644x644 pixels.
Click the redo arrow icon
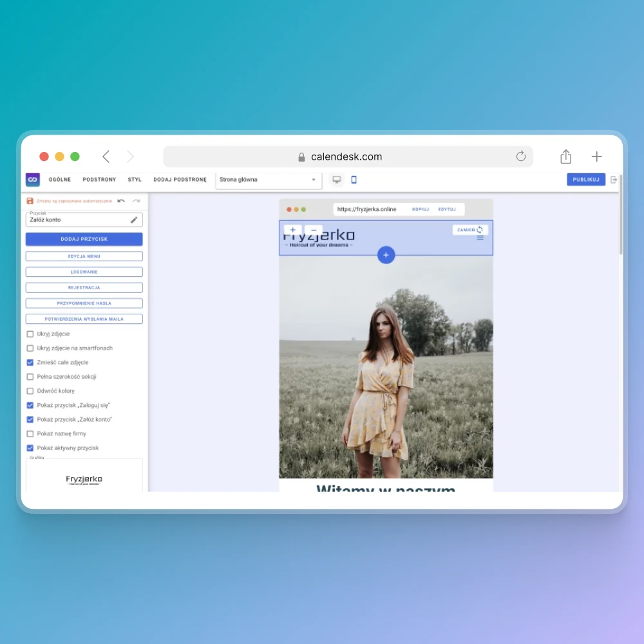pyautogui.click(x=136, y=201)
